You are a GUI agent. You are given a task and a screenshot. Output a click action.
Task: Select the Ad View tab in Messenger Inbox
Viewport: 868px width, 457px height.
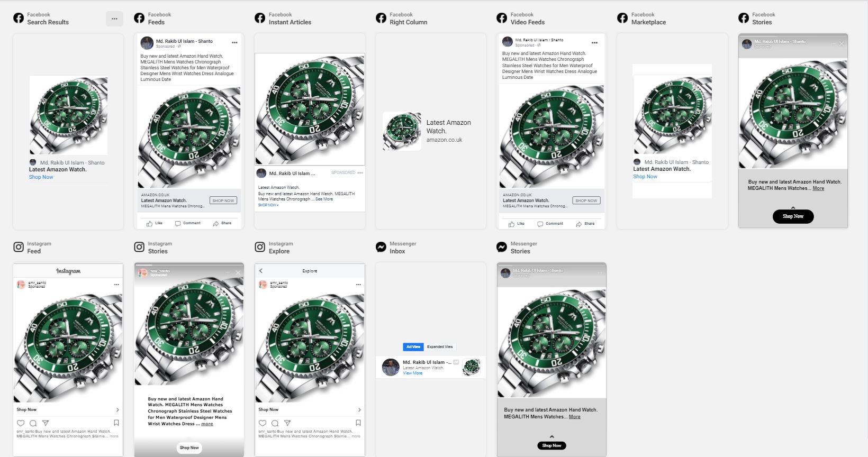tap(413, 347)
